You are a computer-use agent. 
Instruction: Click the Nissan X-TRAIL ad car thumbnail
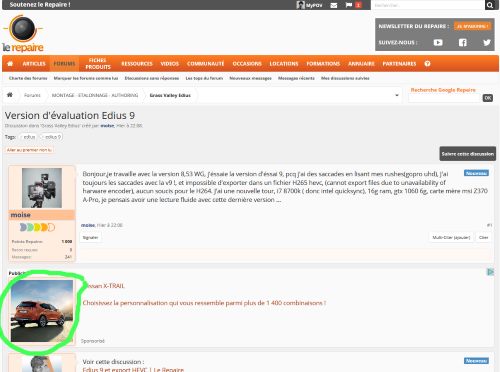pos(42,311)
